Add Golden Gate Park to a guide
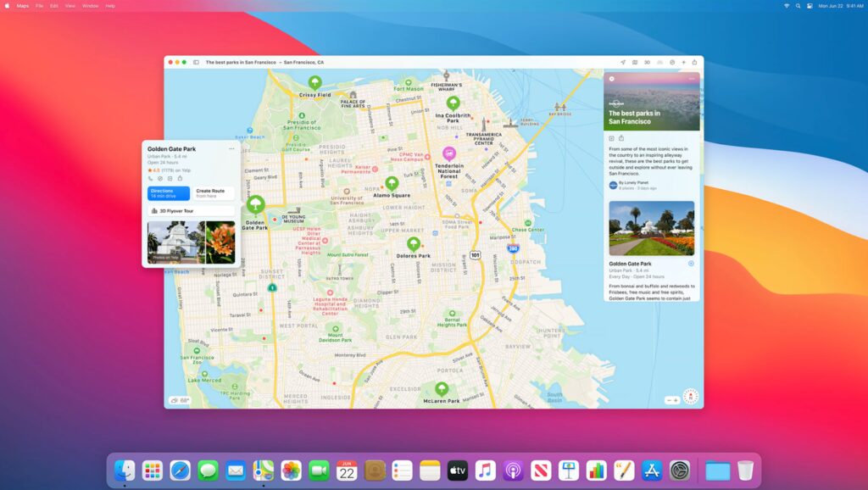 pos(170,179)
